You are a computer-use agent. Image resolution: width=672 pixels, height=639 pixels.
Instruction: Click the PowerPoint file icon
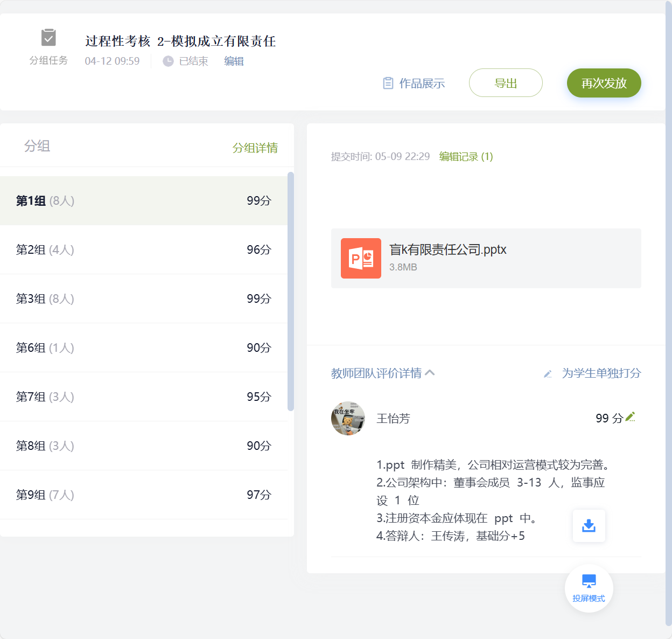(x=361, y=258)
